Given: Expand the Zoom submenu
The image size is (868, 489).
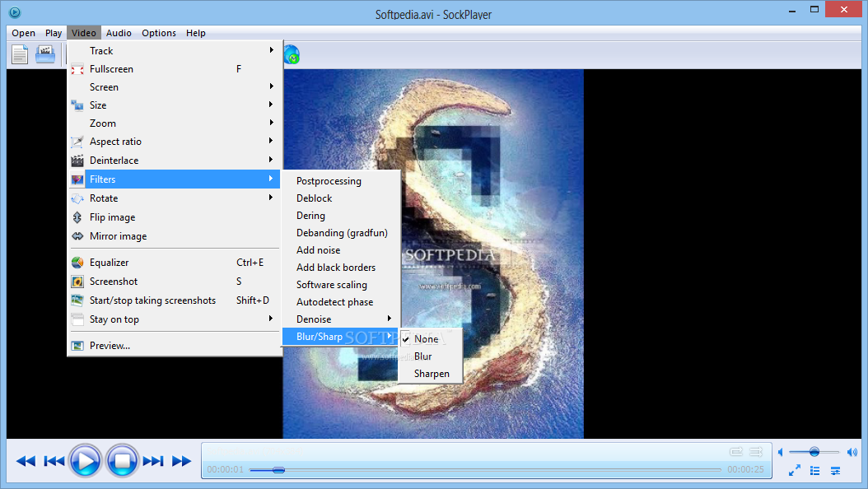Looking at the screenshot, I should tap(175, 123).
